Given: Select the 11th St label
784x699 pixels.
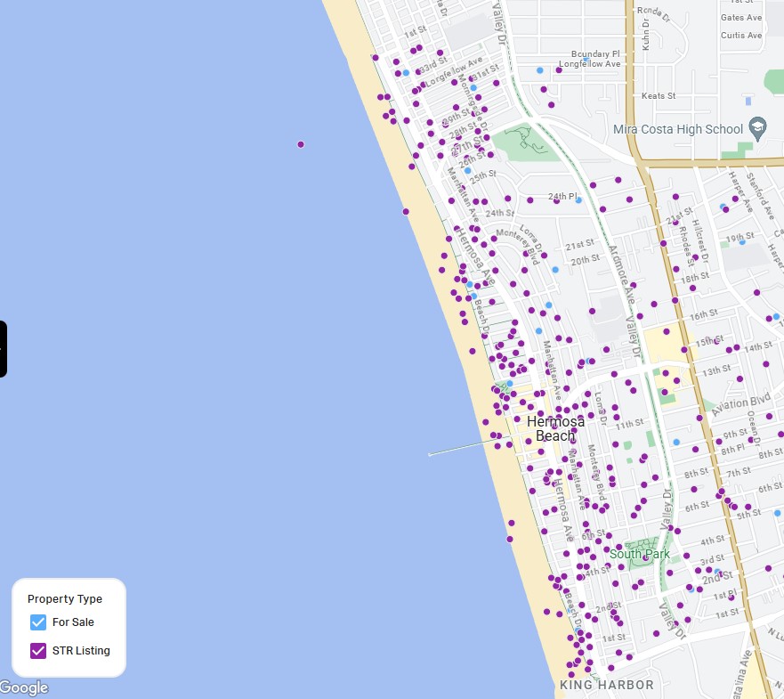Looking at the screenshot, I should coord(629,425).
